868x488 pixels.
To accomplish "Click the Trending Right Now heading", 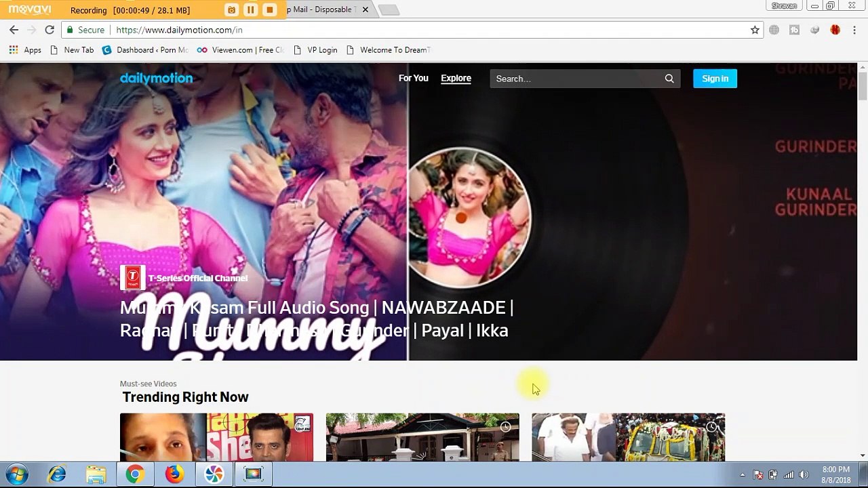I will (x=186, y=397).
